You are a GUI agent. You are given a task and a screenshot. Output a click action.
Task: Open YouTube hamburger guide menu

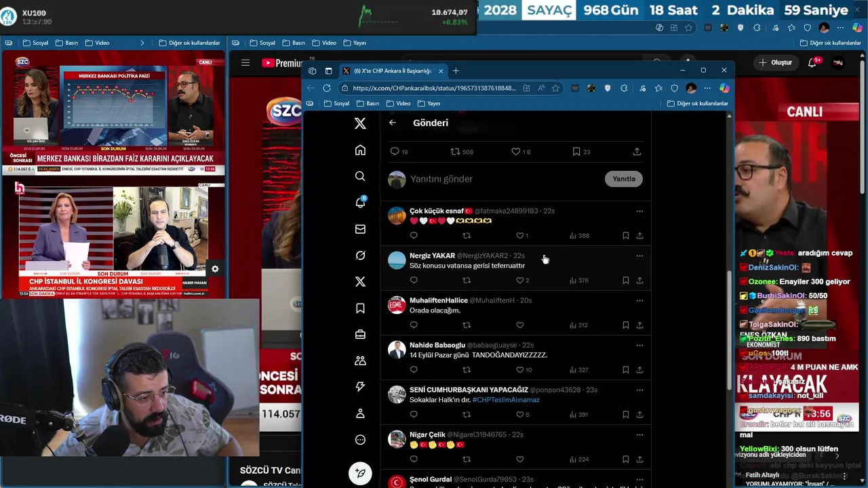245,62
